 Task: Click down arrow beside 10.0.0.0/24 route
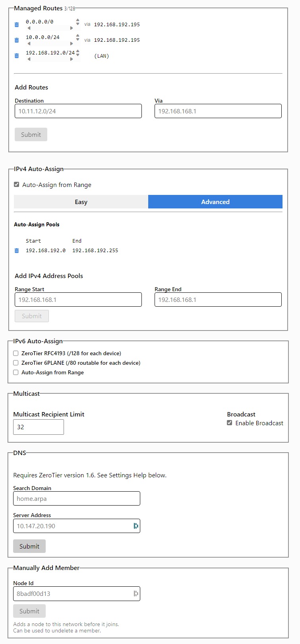click(78, 39)
